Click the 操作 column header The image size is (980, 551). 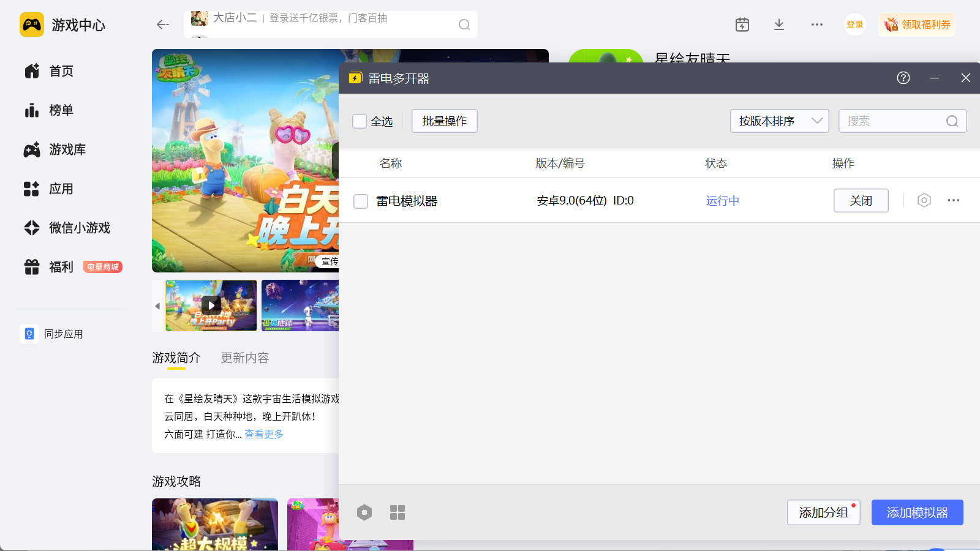(843, 163)
